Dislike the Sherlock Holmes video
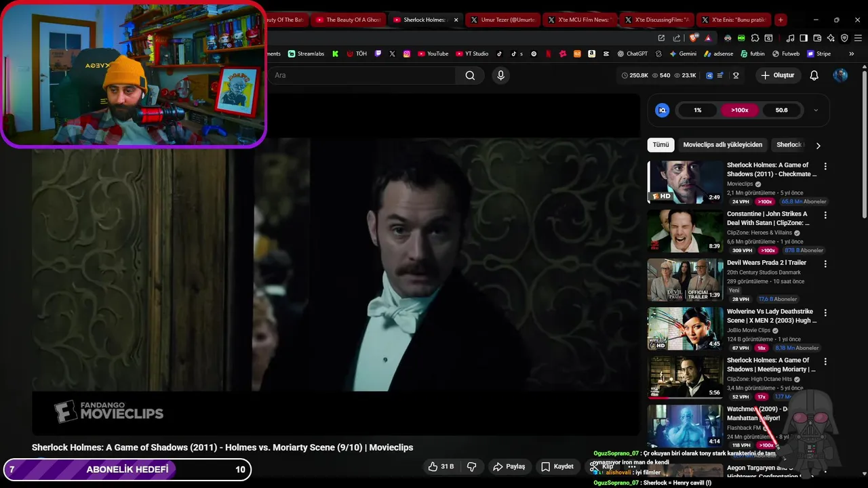The height and width of the screenshot is (488, 868). (x=471, y=466)
